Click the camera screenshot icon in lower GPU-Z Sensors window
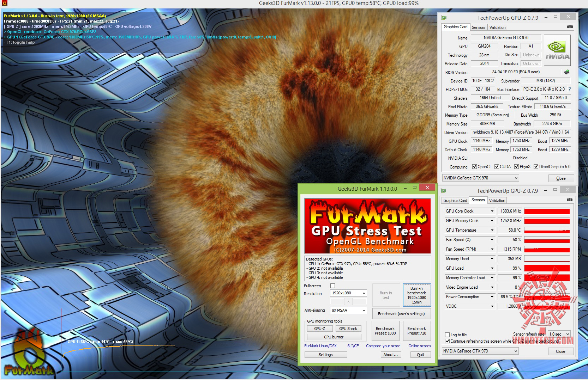Screen dimensions: 588x380 (570, 200)
